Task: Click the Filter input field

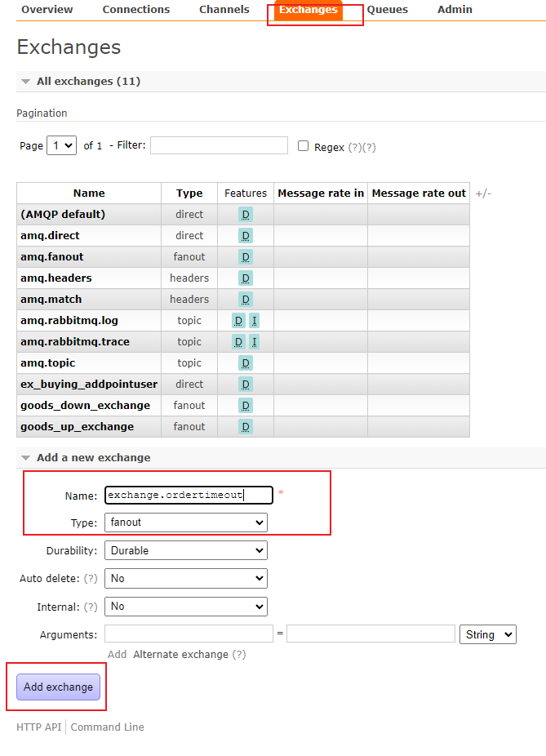Action: (x=219, y=145)
